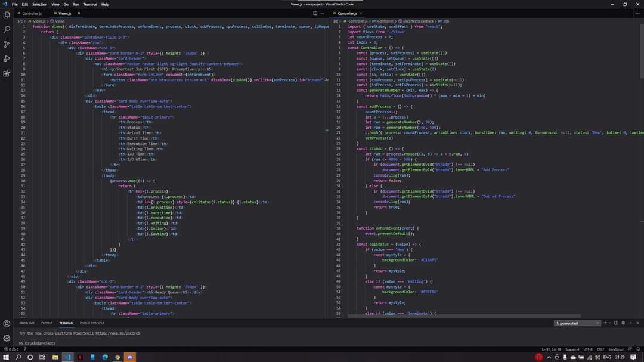Open the Search view in activity bar
Image resolution: width=644 pixels, height=362 pixels.
(7, 30)
